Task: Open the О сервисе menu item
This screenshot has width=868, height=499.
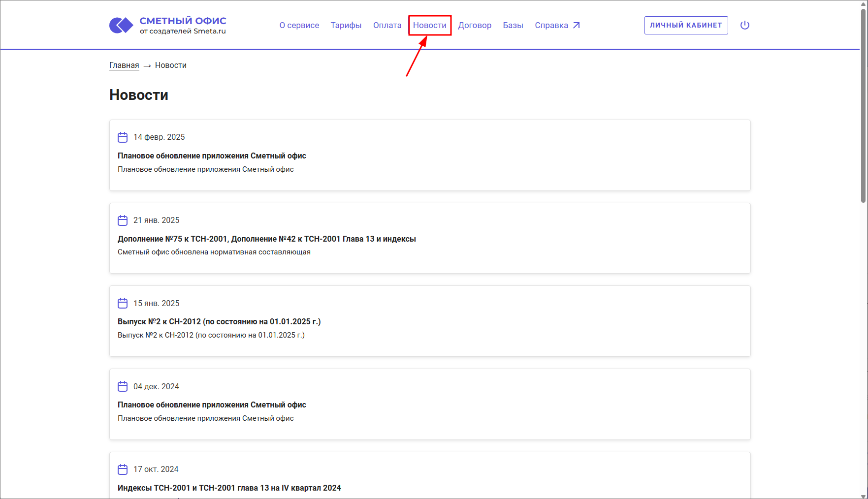Action: click(299, 25)
